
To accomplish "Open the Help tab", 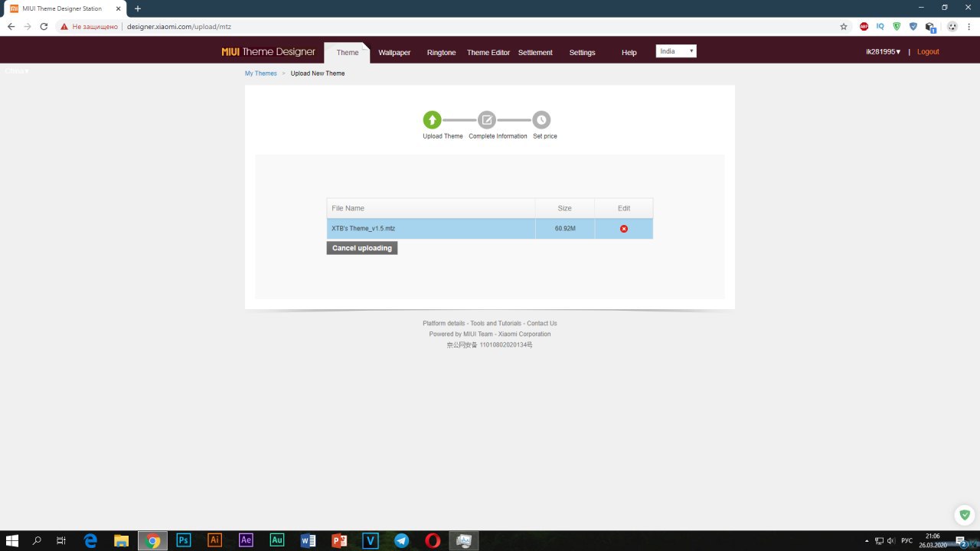I will pyautogui.click(x=629, y=52).
